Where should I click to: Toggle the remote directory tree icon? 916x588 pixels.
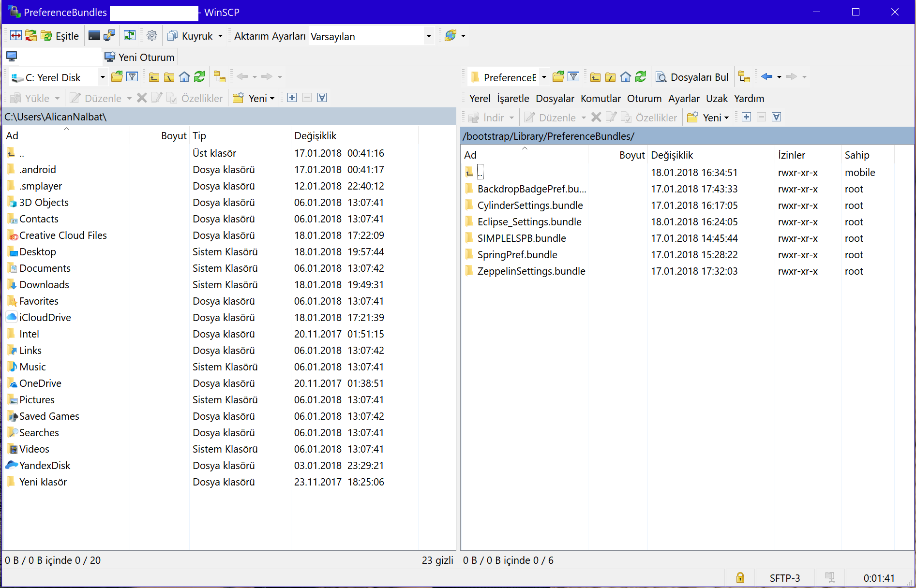click(x=744, y=77)
